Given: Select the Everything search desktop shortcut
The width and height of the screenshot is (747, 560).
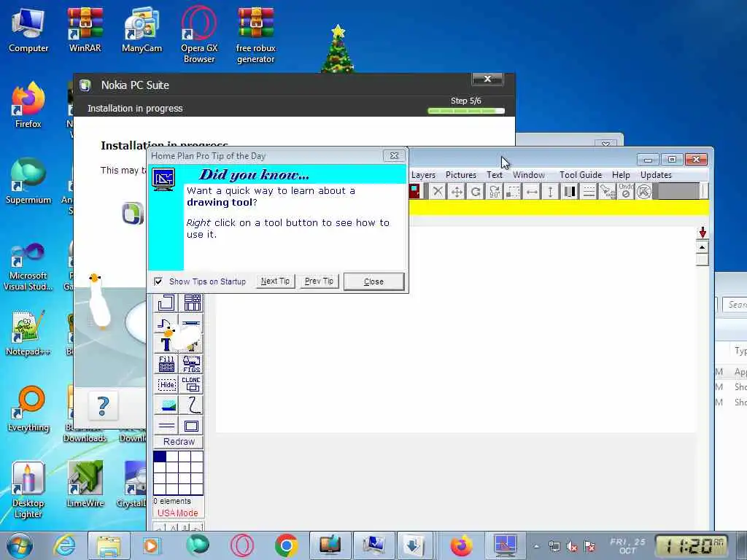Looking at the screenshot, I should (28, 409).
